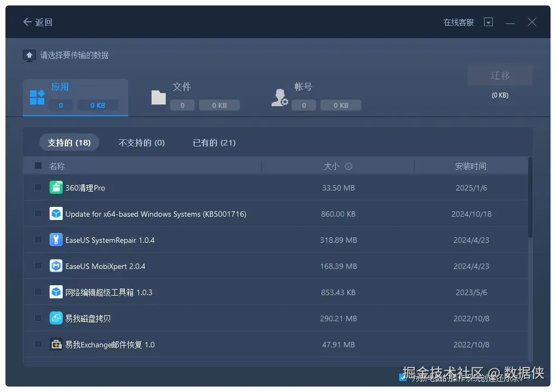Click the user-with-gear 帐号 icon

click(280, 97)
